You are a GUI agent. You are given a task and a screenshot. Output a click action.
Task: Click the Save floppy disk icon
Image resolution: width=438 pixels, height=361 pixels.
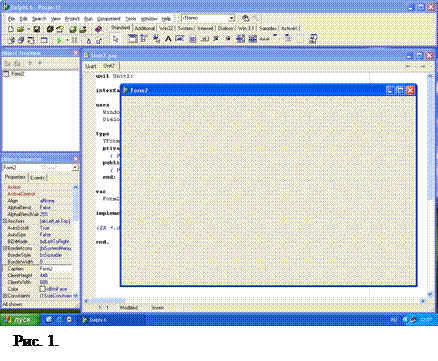(x=37, y=29)
